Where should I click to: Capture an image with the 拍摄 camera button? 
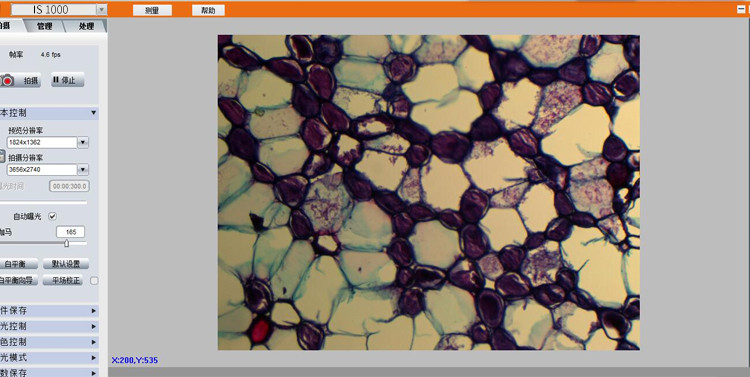click(x=20, y=80)
